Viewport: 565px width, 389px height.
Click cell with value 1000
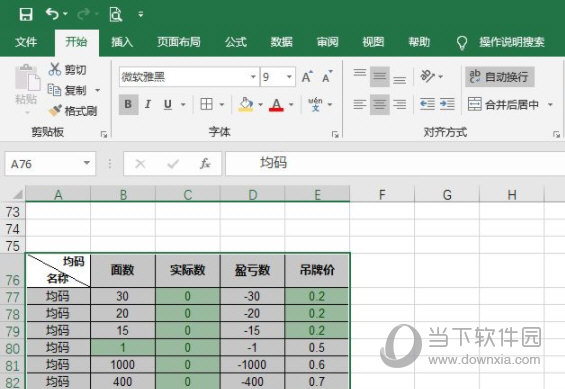click(x=123, y=365)
